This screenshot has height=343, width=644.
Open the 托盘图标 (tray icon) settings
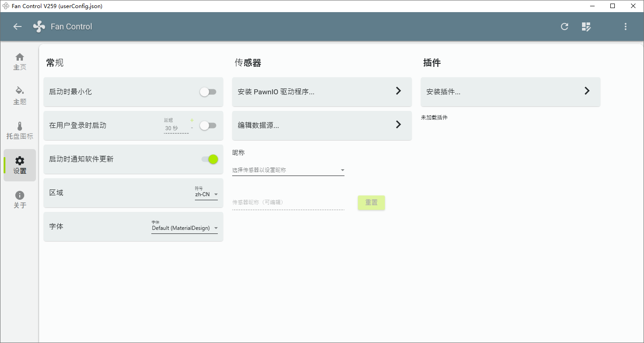[x=19, y=130]
